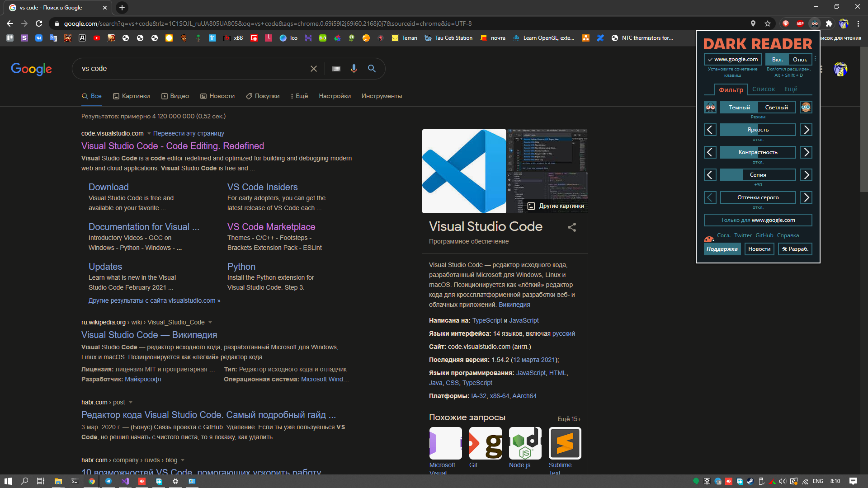Switch to Покупки search tab
Image resolution: width=868 pixels, height=488 pixels.
click(263, 96)
